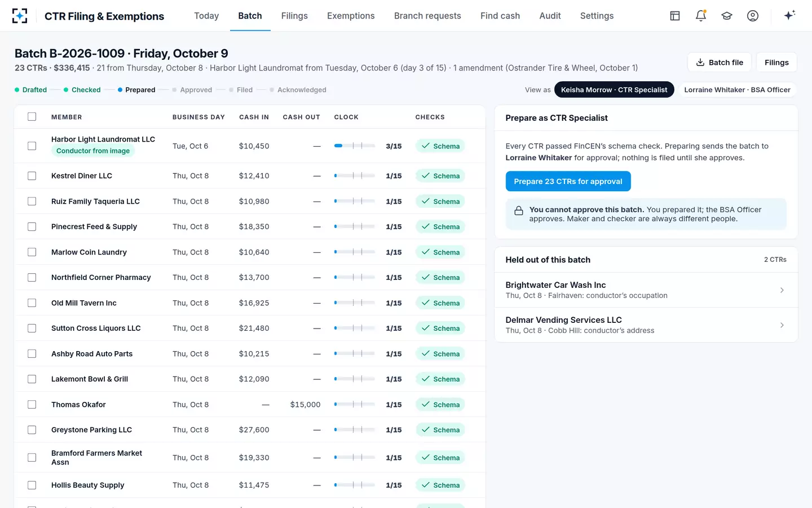Expand Brightwater Car Wash Inc held-out item

(x=646, y=290)
